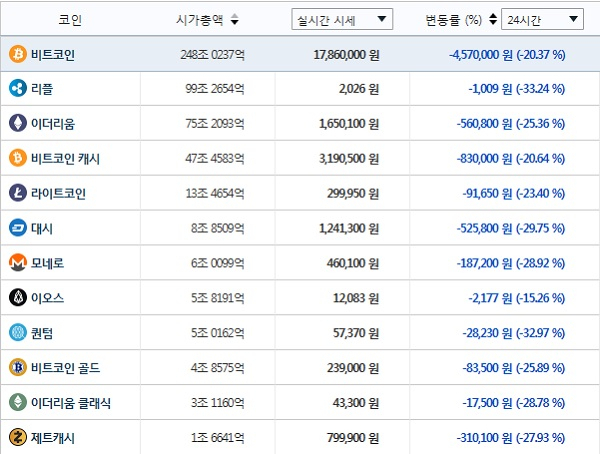Click market cap 248조 0237억
This screenshot has height=454, width=600.
coord(212,55)
